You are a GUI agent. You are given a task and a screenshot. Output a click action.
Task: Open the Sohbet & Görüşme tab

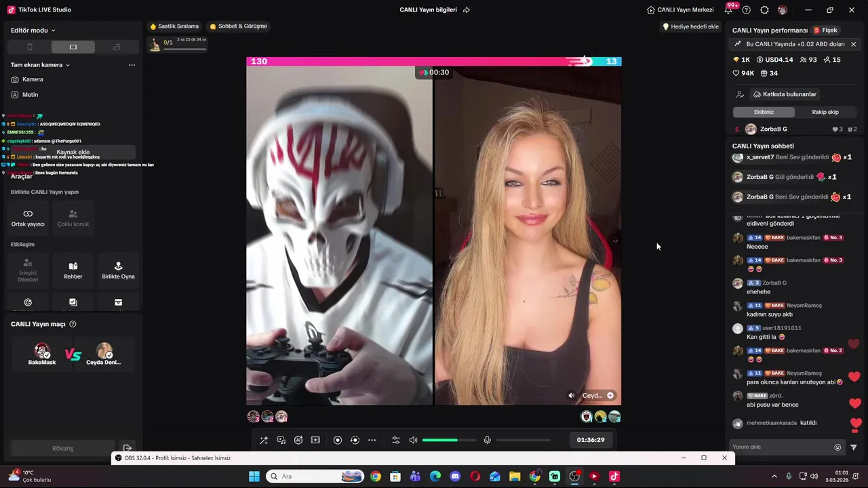239,26
